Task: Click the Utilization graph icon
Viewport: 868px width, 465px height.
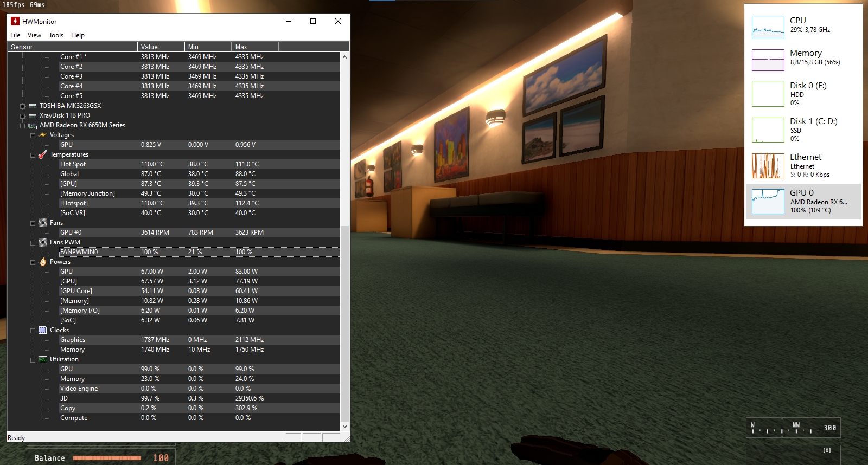Action: [43, 359]
